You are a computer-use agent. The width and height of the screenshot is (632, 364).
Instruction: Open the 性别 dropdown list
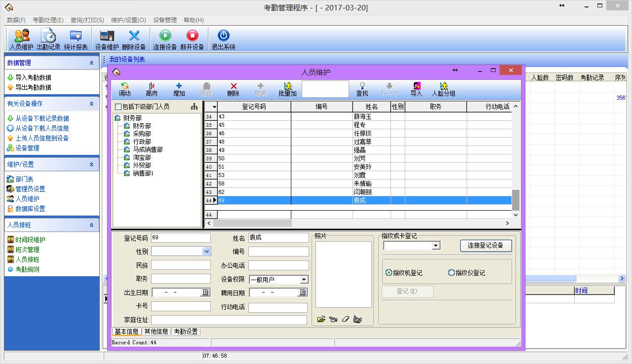(206, 252)
